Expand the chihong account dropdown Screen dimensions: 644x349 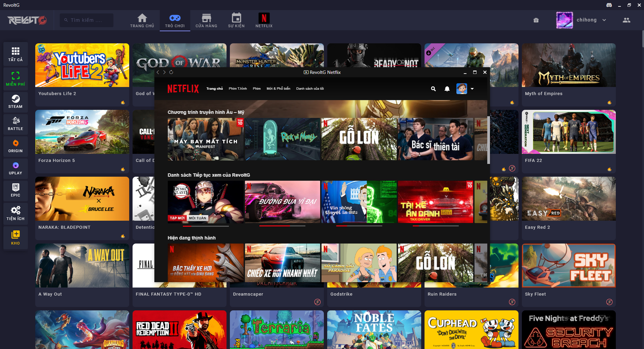pos(604,20)
